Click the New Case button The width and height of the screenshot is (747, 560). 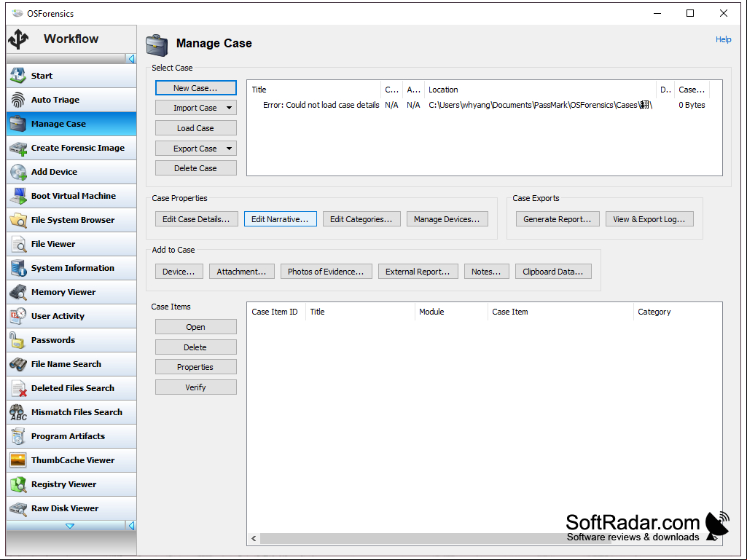[x=195, y=88]
